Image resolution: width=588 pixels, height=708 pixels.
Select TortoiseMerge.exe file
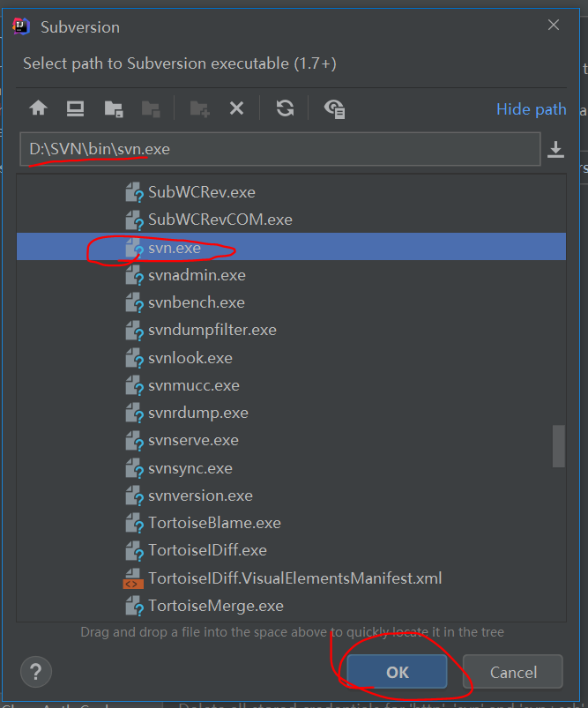tap(291, 606)
